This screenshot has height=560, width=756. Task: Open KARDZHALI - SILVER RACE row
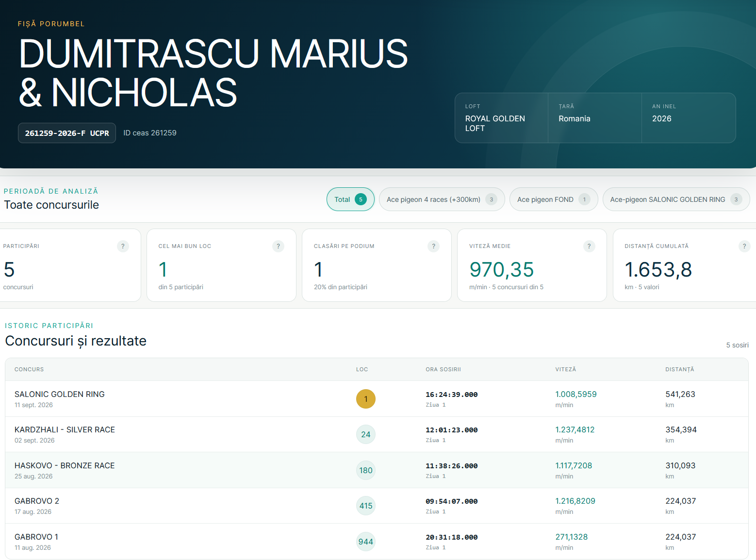pyautogui.click(x=377, y=434)
